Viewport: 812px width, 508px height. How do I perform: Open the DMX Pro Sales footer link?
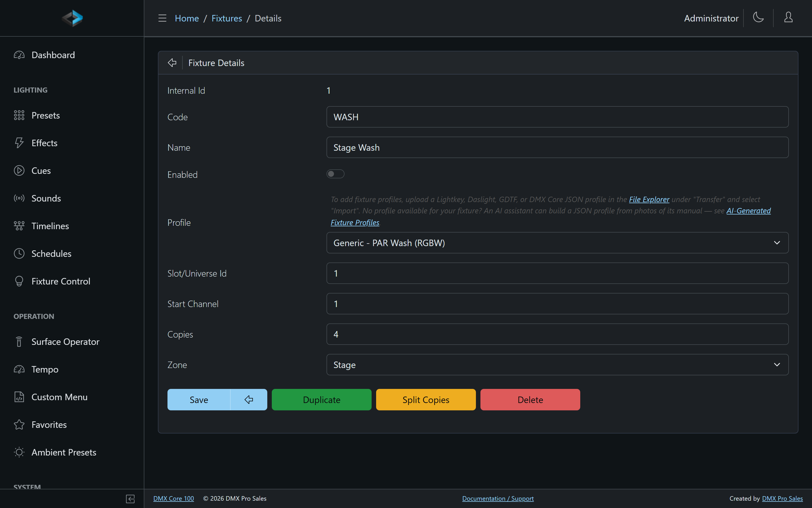782,499
